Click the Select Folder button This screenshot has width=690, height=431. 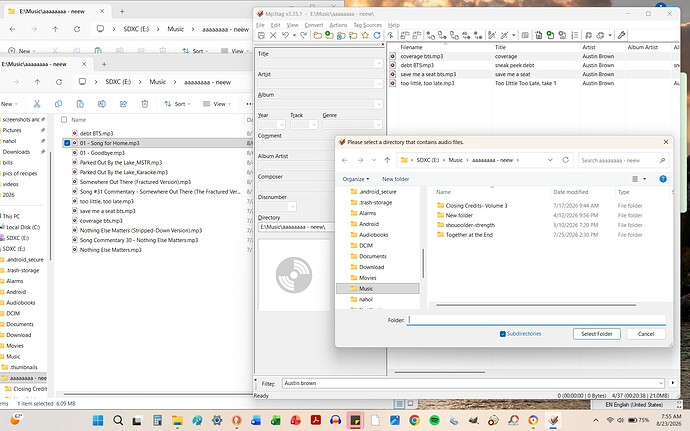click(x=597, y=334)
